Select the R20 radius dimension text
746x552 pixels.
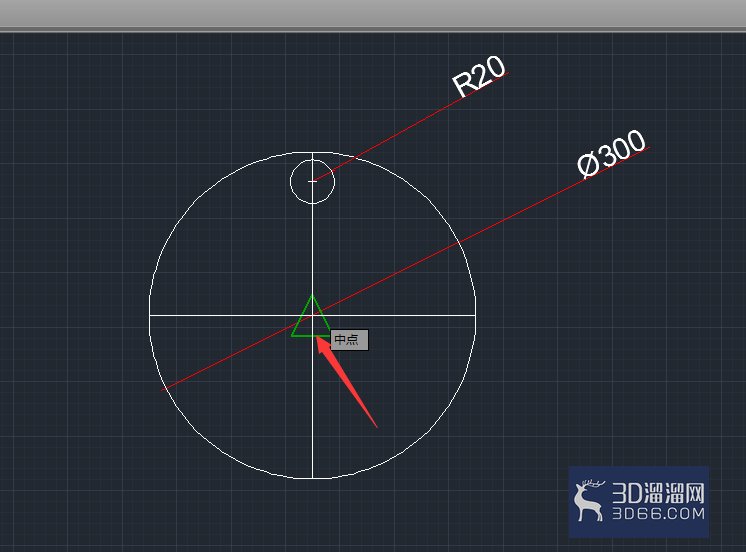click(x=479, y=77)
